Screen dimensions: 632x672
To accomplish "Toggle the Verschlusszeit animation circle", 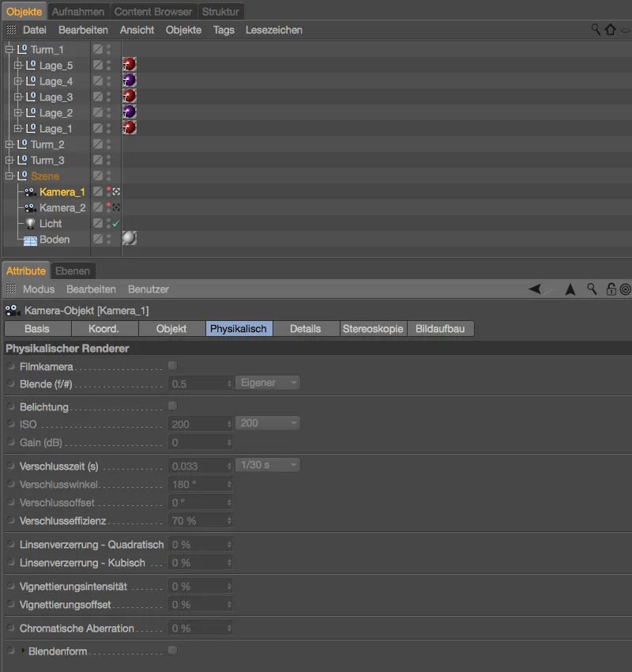I will point(11,466).
